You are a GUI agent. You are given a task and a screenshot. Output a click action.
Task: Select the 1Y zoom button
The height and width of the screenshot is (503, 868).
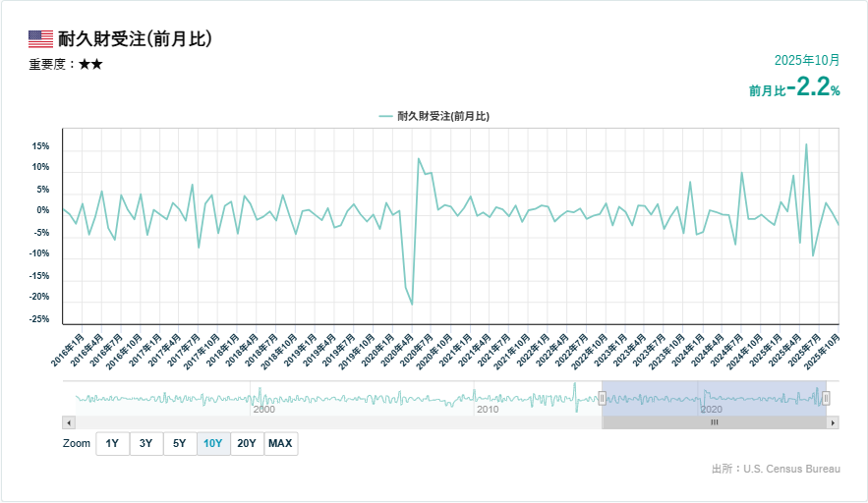[112, 443]
